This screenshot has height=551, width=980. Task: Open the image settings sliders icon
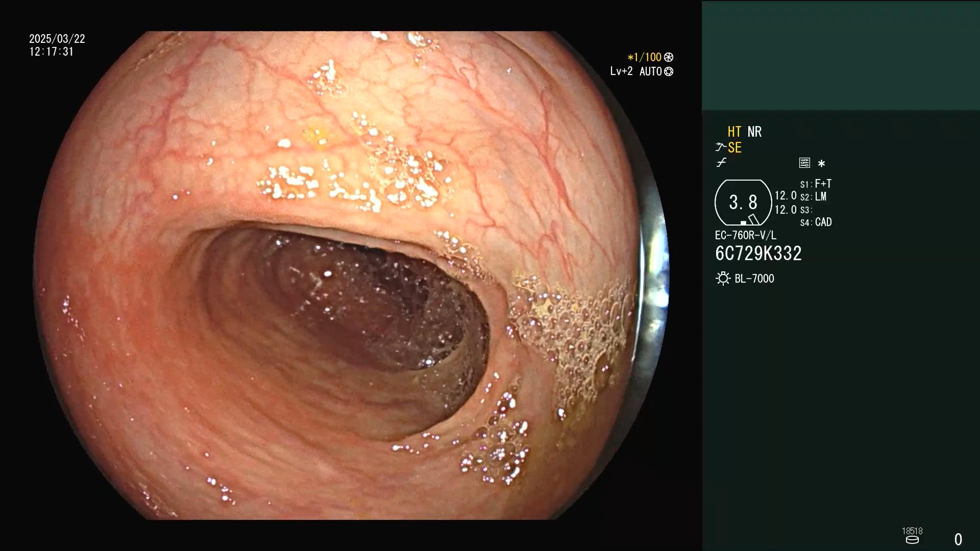pos(804,163)
